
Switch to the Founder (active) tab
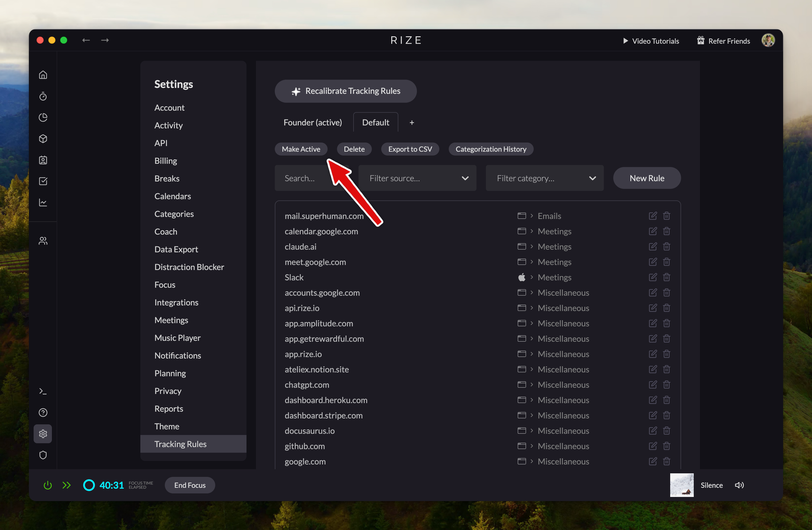pos(313,122)
